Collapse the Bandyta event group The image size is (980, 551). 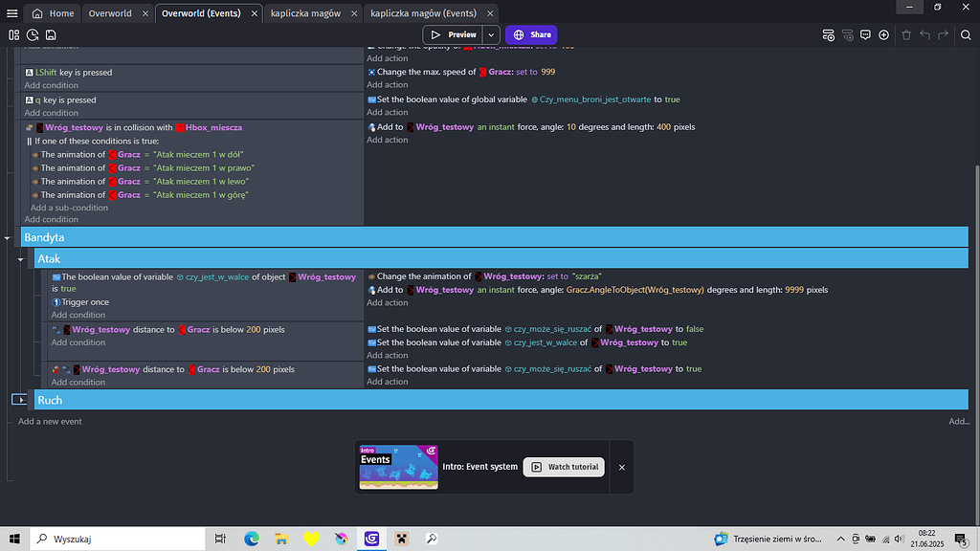(x=8, y=236)
